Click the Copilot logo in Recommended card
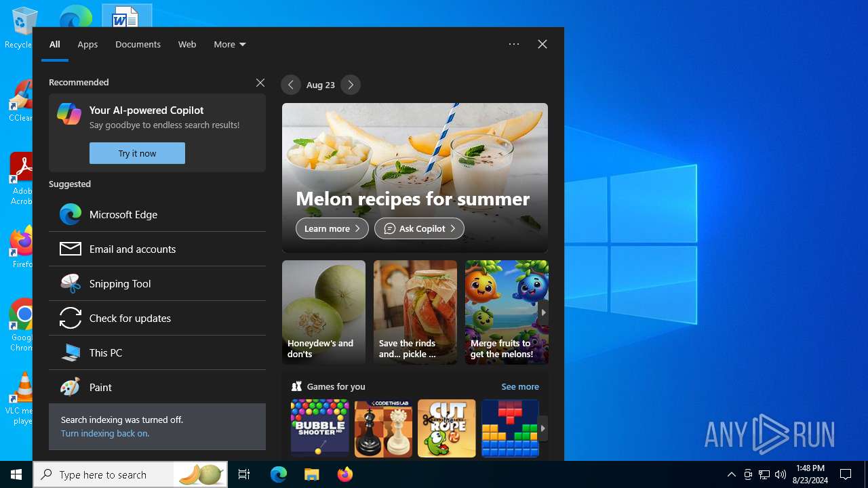The width and height of the screenshot is (868, 488). point(69,114)
